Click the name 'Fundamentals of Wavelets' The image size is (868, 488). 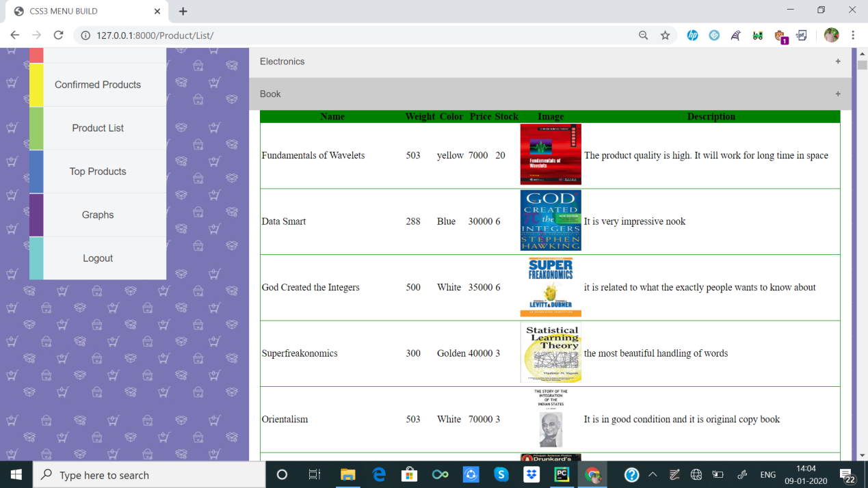point(313,155)
